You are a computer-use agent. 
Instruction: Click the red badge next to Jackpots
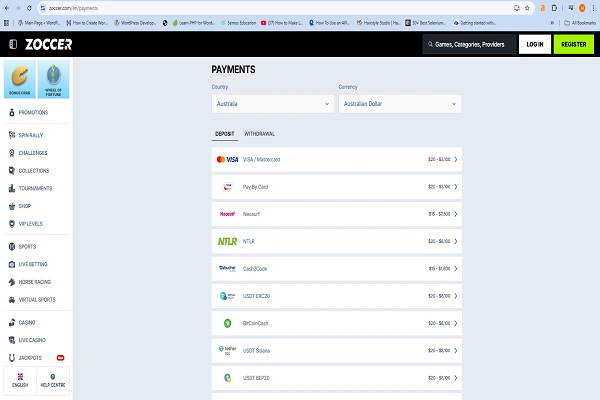pyautogui.click(x=60, y=358)
